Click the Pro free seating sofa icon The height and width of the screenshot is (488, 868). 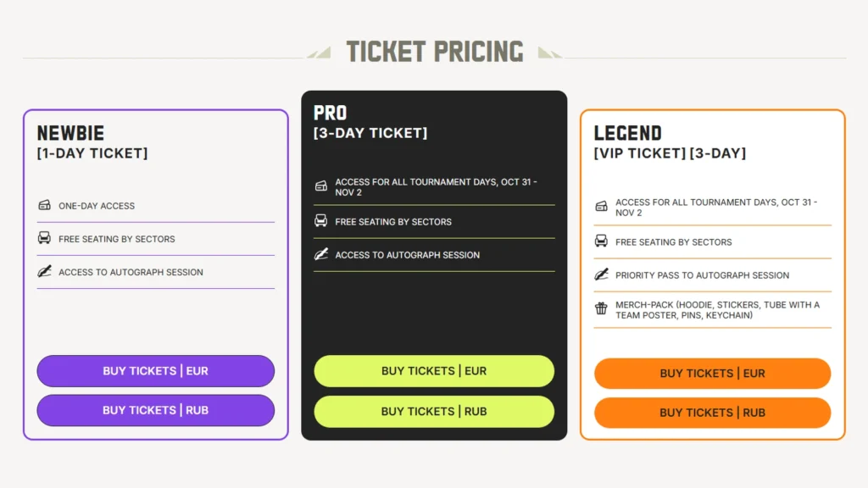click(x=321, y=221)
